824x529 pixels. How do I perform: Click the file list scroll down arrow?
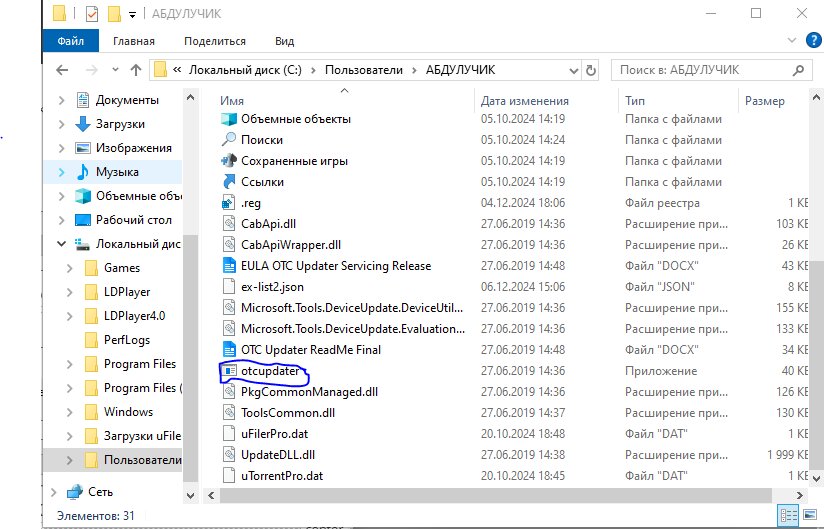(x=816, y=479)
